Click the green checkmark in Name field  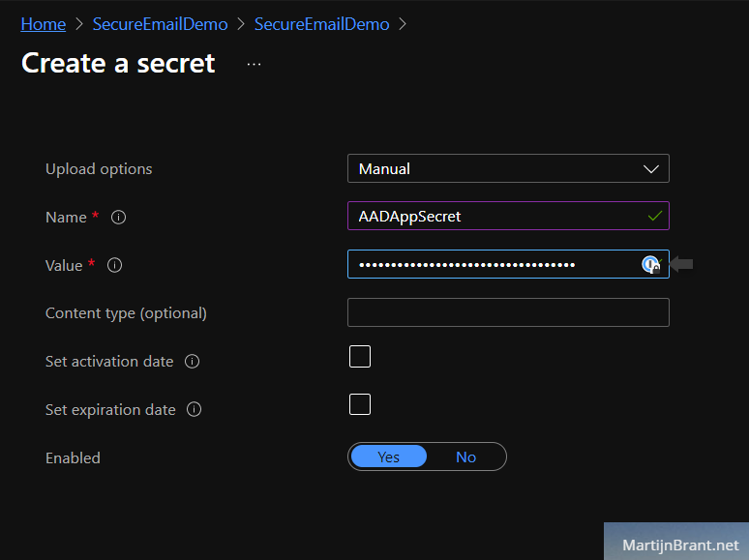pyautogui.click(x=655, y=216)
